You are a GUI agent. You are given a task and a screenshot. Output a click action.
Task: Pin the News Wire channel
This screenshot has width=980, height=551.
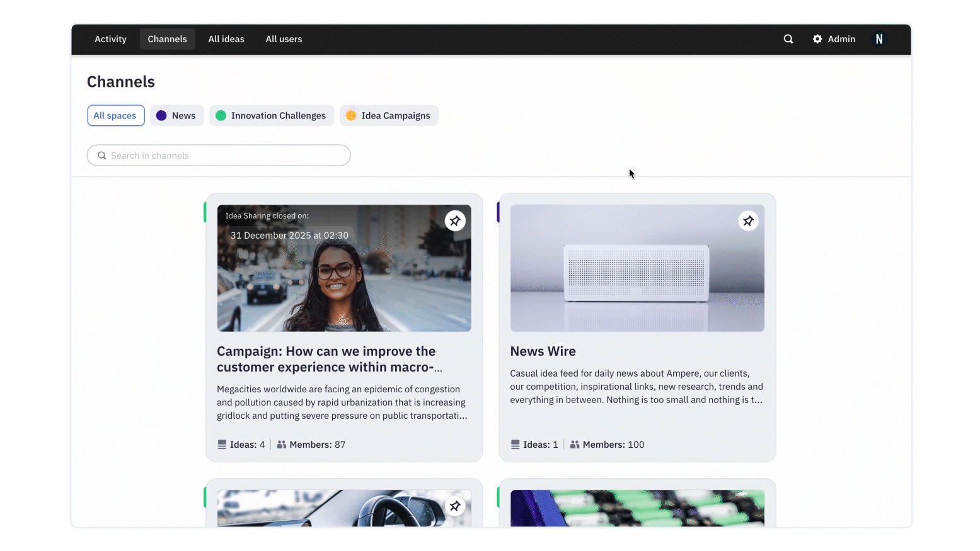[748, 221]
